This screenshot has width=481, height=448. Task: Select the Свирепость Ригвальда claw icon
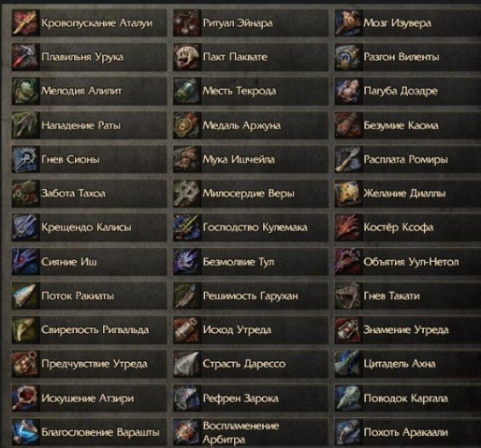click(x=26, y=330)
